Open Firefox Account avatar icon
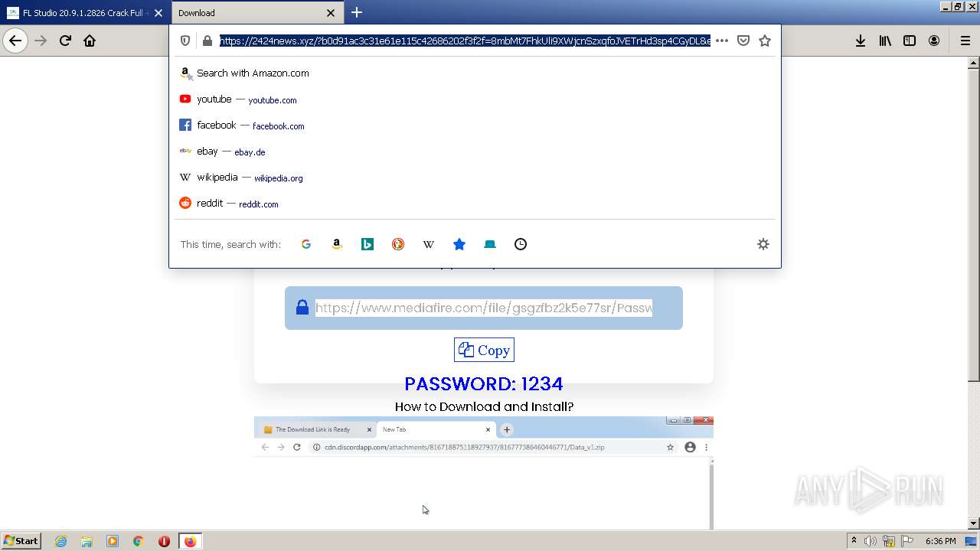 pos(934,41)
